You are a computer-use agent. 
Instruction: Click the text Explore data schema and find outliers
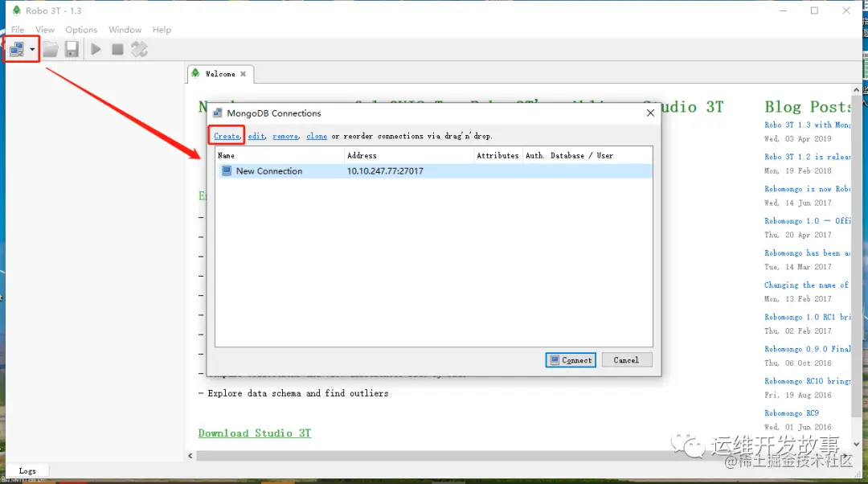[298, 393]
